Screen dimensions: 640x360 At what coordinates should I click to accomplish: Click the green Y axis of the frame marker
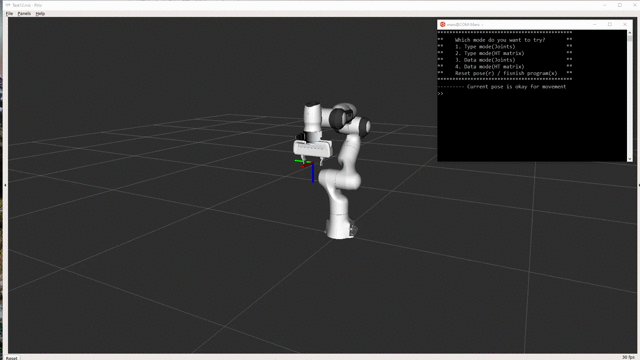(302, 161)
